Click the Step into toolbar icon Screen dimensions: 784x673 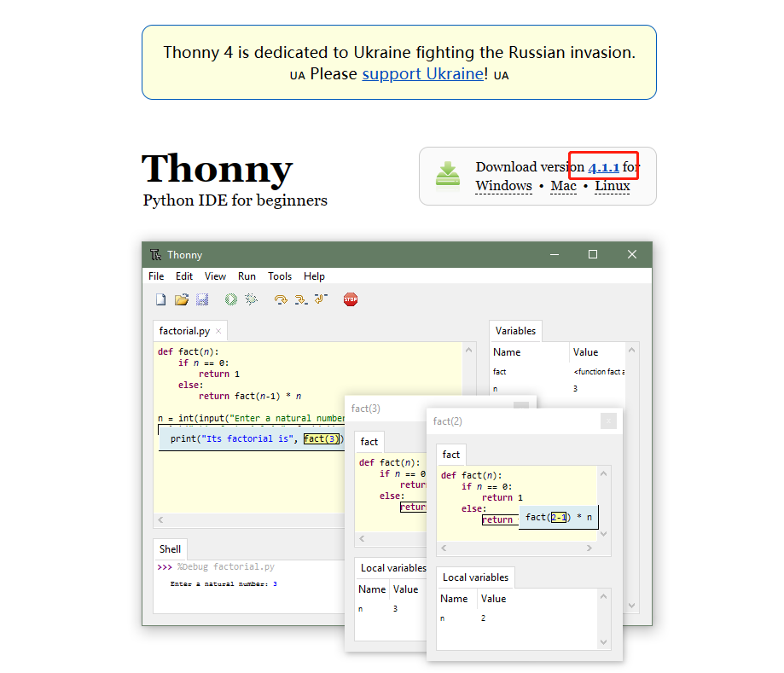click(300, 299)
